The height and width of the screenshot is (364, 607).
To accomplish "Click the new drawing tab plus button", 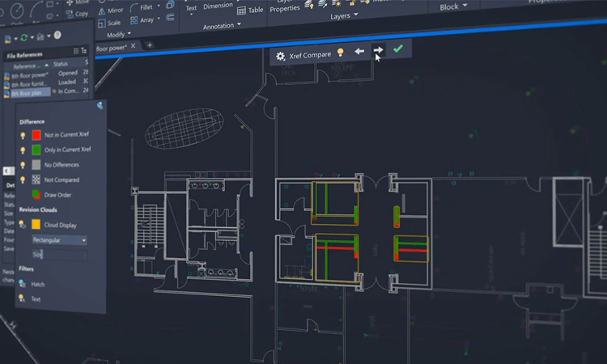I will (149, 44).
